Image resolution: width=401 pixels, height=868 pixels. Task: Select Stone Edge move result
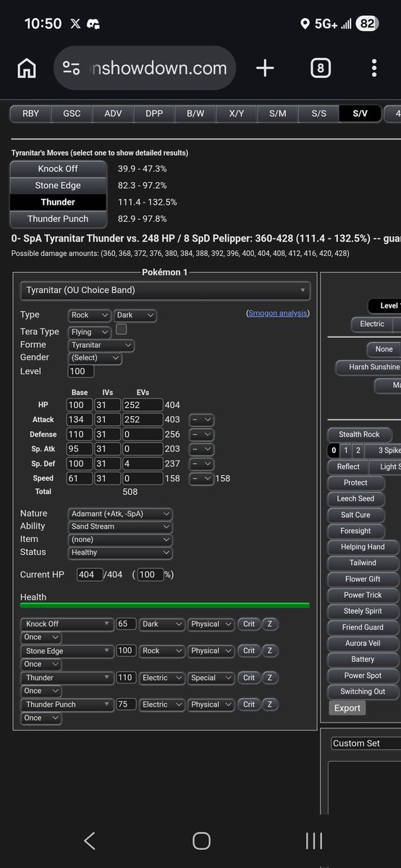[x=58, y=185]
